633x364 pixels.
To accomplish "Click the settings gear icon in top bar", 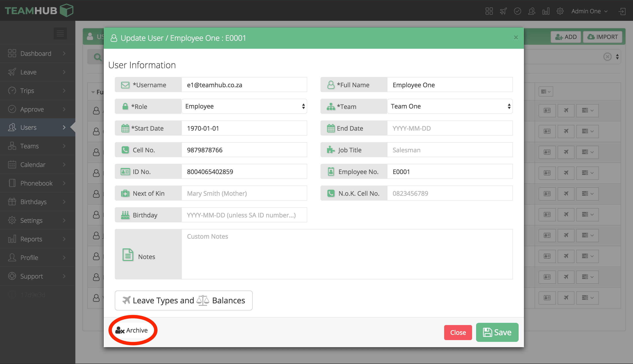I will tap(560, 11).
